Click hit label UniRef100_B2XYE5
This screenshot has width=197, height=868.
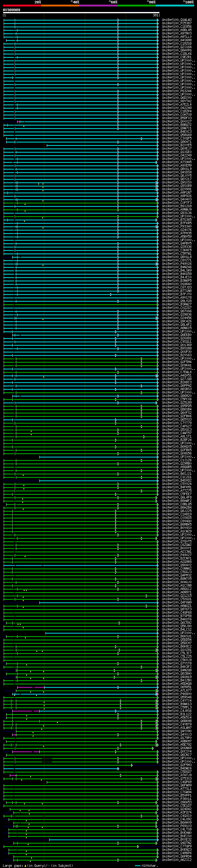[x=177, y=145]
